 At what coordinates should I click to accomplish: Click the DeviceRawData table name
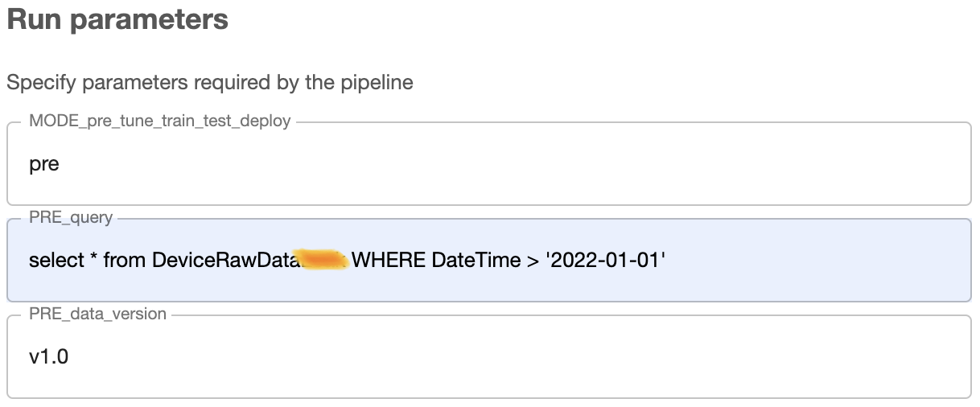coord(223,261)
